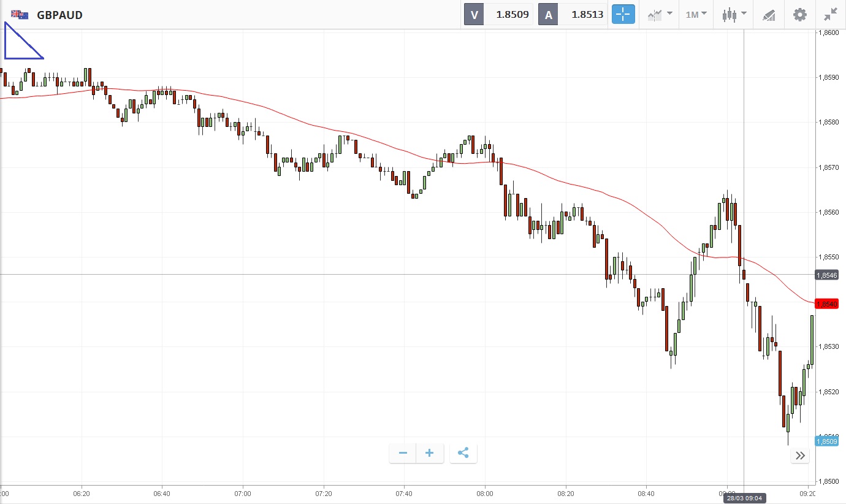Click the GBPAUD flag icon
Screen dimensions: 846x504
point(20,15)
